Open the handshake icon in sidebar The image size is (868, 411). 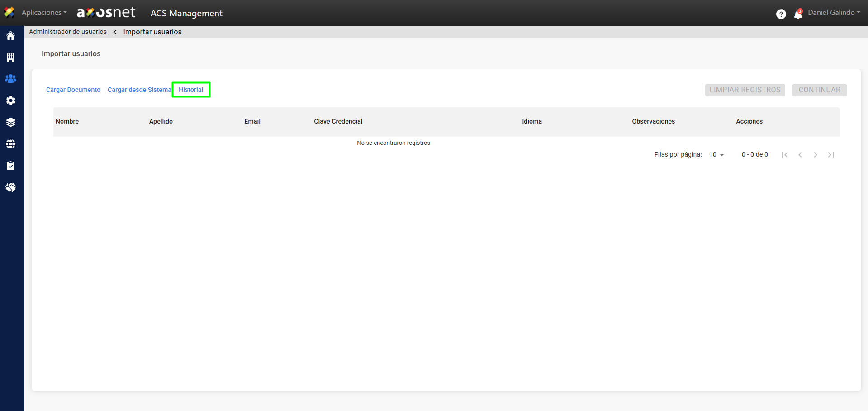pyautogui.click(x=11, y=187)
